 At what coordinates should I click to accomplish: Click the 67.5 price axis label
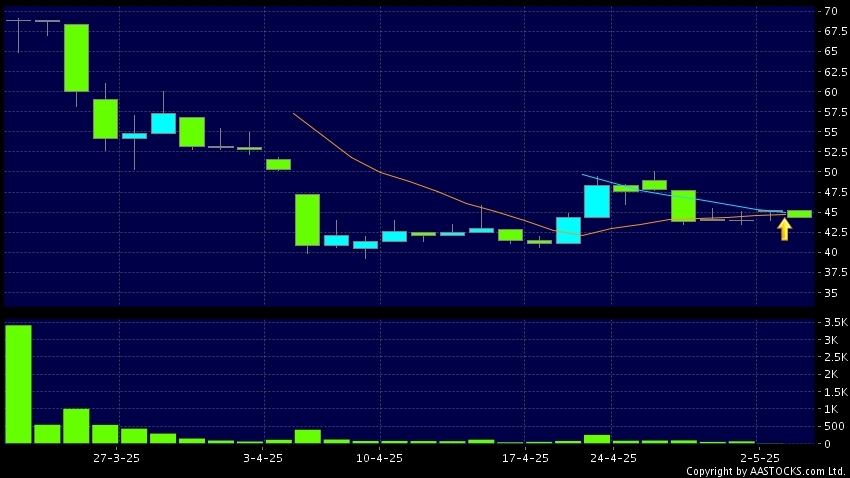pyautogui.click(x=835, y=31)
